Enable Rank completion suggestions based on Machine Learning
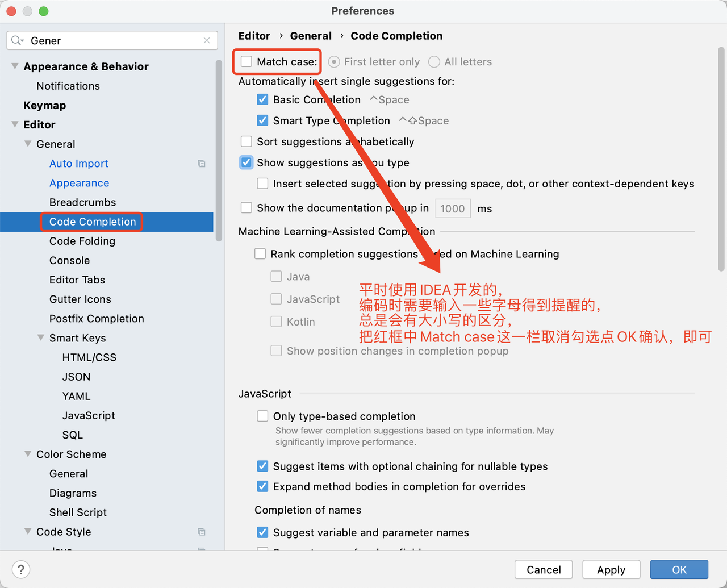The image size is (727, 588). pos(260,254)
